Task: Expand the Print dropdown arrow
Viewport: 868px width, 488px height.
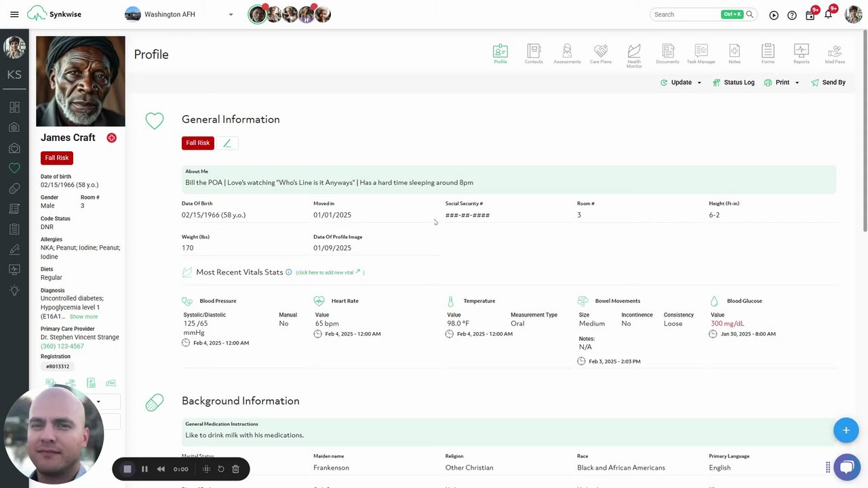Action: coord(797,83)
